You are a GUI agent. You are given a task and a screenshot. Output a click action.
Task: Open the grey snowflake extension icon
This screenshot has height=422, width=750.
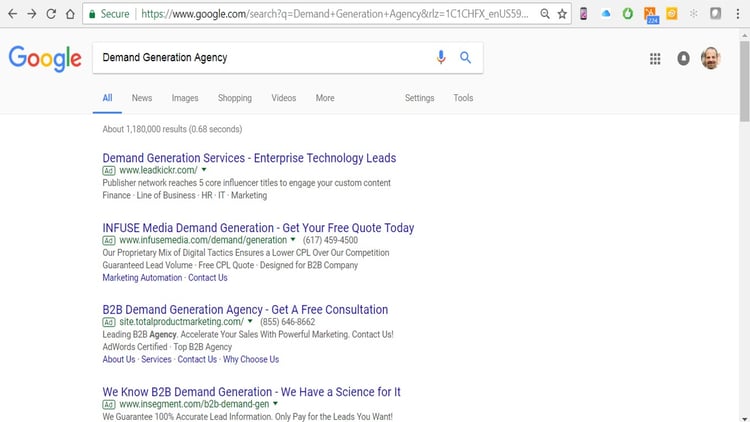tap(694, 14)
